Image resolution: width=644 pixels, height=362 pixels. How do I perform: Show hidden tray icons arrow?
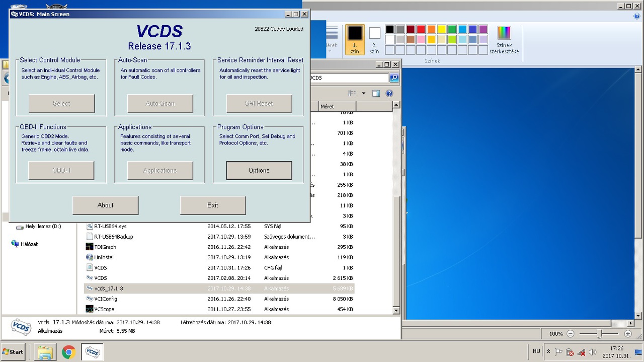pyautogui.click(x=548, y=352)
